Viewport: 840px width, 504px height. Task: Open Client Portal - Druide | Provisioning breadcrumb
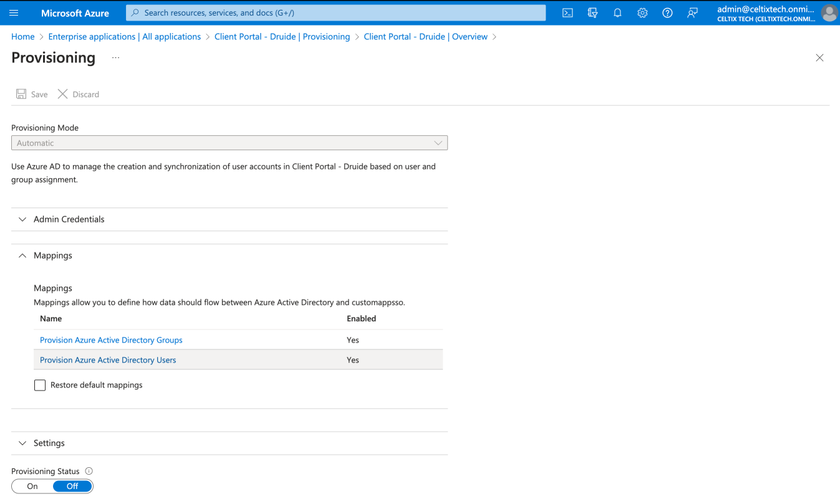coord(282,37)
